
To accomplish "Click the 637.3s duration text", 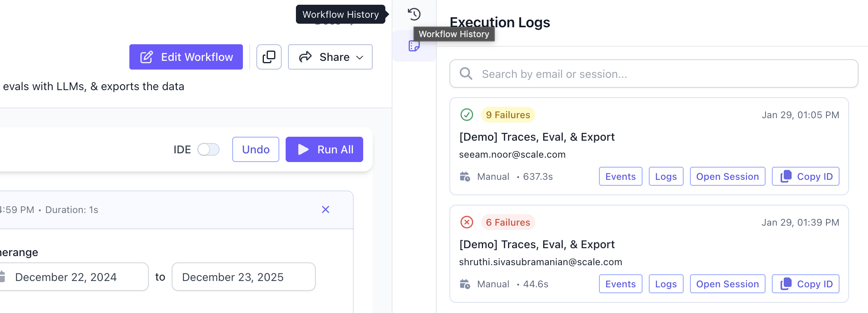I will (x=538, y=177).
